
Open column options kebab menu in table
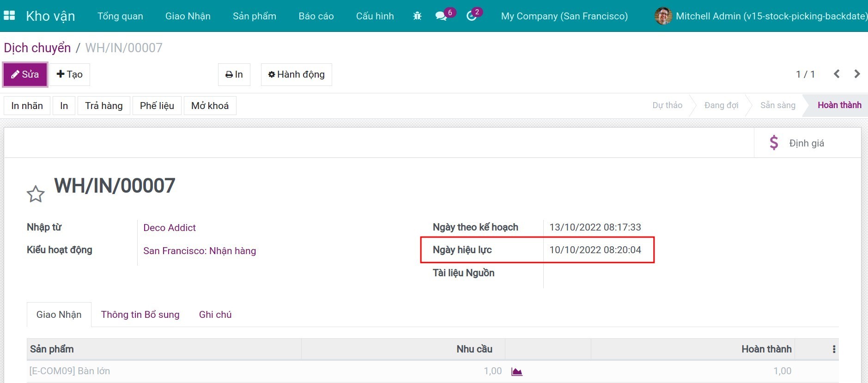834,349
